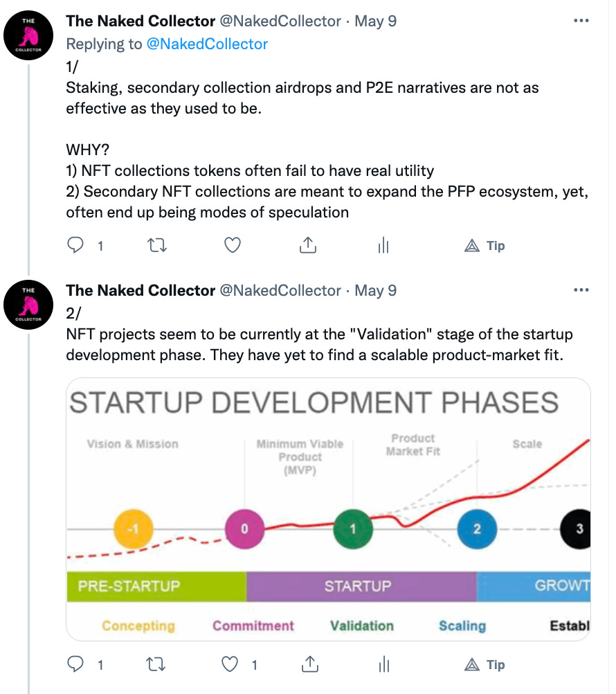Open profile avatar of first tweet

point(28,35)
